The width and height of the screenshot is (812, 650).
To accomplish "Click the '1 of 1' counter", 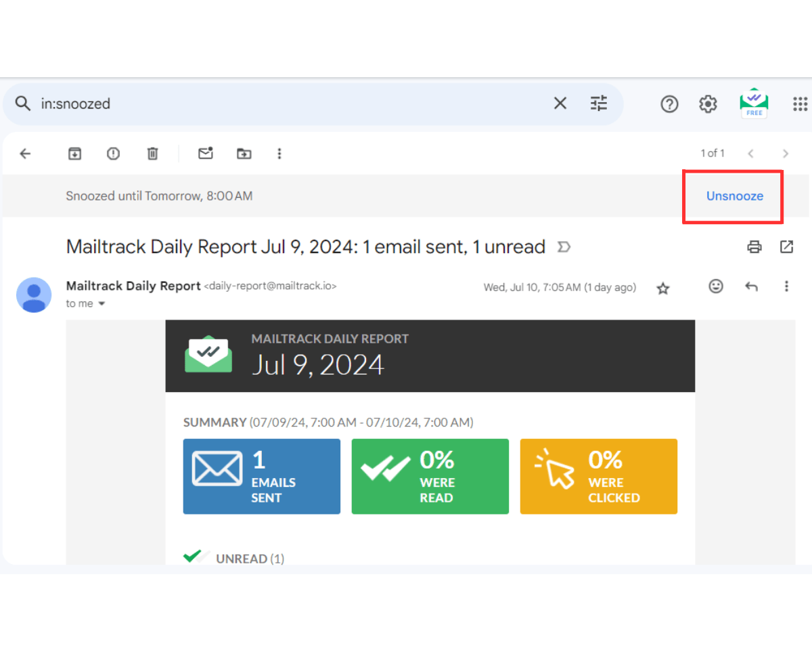I will click(713, 154).
